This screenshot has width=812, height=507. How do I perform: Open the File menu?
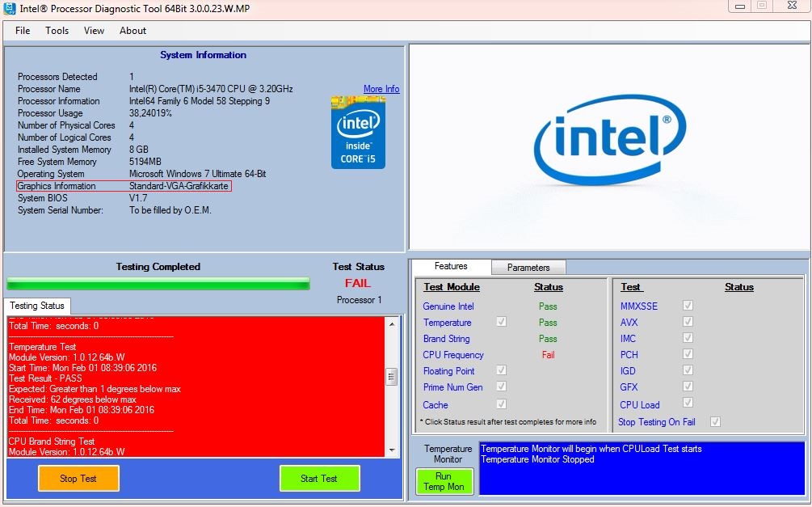[23, 31]
